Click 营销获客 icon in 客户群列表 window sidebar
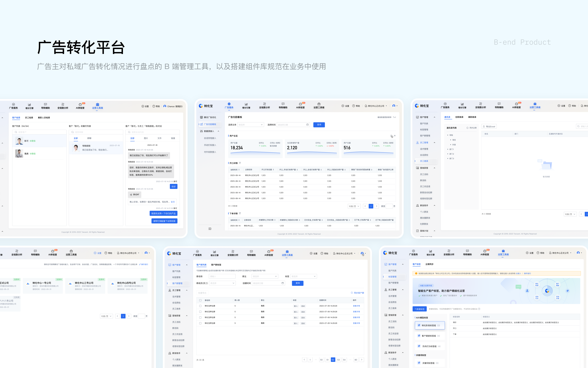588x368 pixels. point(170,316)
